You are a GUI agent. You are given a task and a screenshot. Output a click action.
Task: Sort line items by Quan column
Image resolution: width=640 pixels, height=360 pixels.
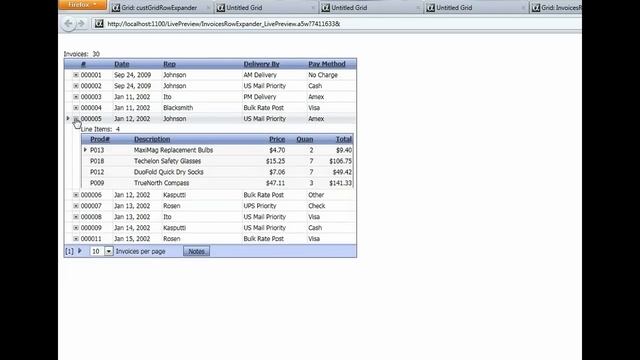305,139
